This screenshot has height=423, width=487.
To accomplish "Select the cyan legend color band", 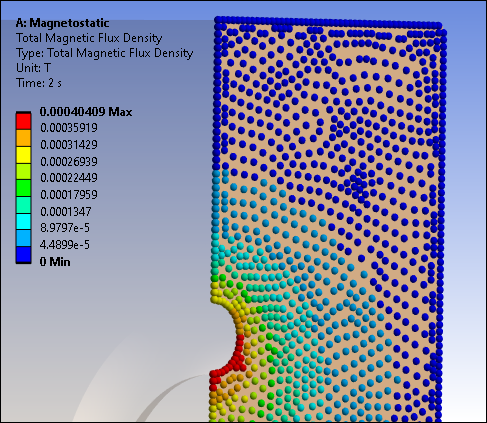I will coord(23,221).
